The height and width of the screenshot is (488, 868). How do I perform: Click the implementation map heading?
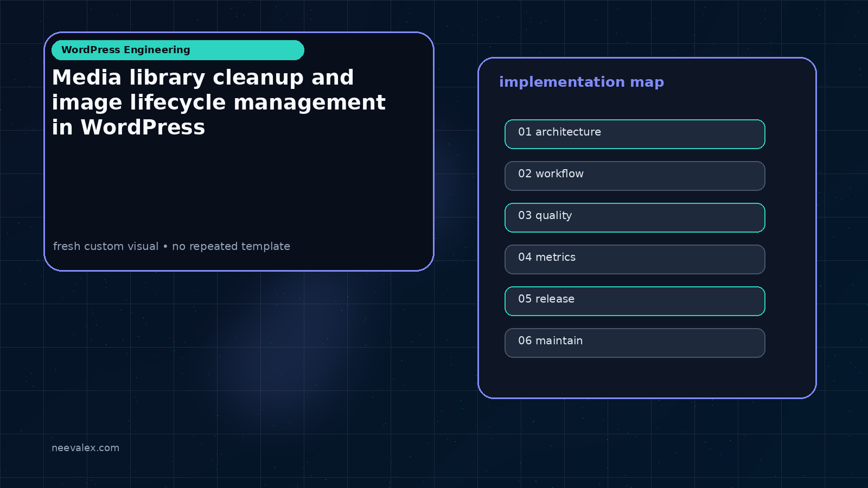click(x=582, y=82)
